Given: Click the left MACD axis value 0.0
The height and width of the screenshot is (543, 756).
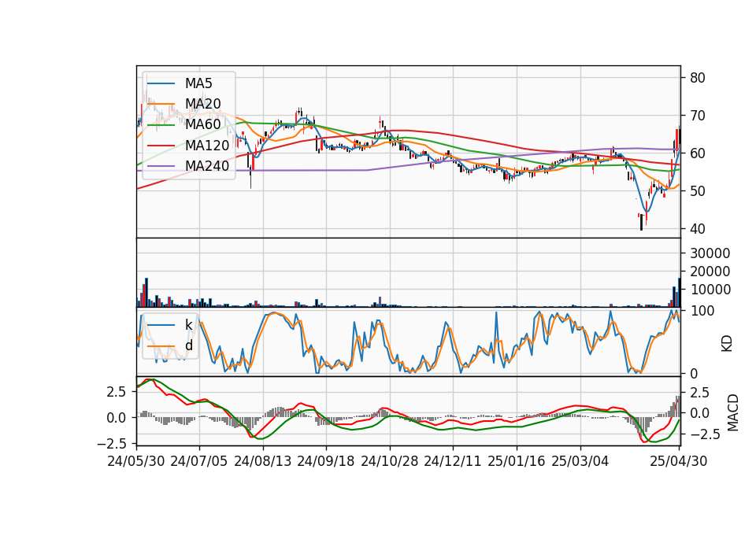Looking at the screenshot, I should [117, 418].
